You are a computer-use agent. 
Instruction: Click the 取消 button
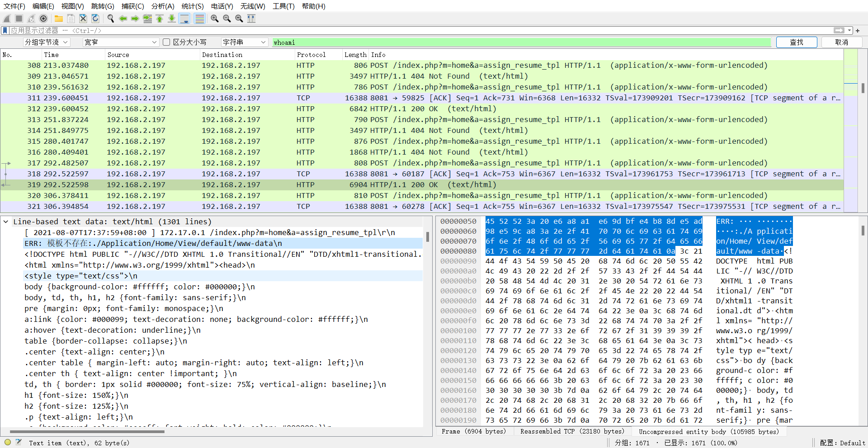842,42
